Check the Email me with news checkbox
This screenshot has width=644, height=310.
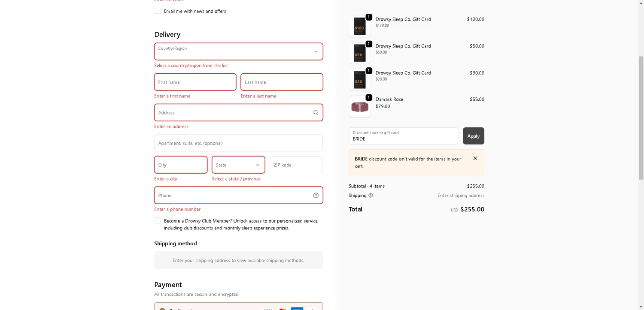158,11
